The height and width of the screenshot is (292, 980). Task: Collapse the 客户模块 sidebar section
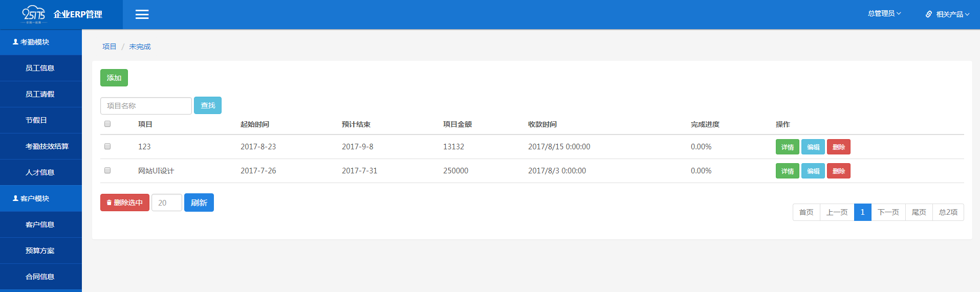(x=41, y=198)
